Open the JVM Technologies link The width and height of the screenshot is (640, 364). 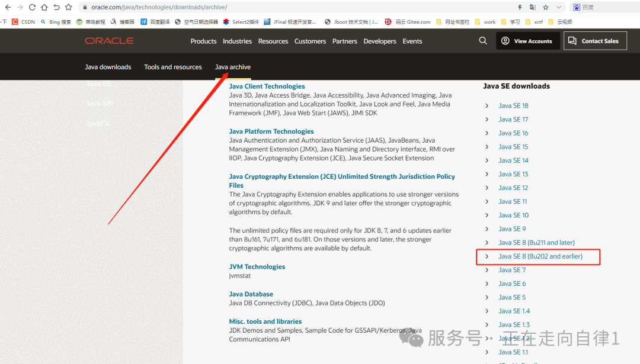tap(257, 267)
